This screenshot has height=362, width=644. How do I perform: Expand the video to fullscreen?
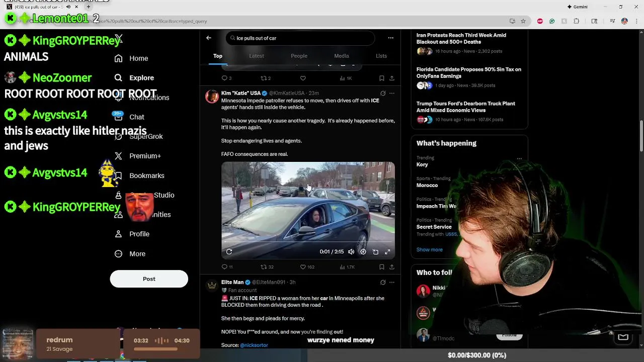pos(387,251)
